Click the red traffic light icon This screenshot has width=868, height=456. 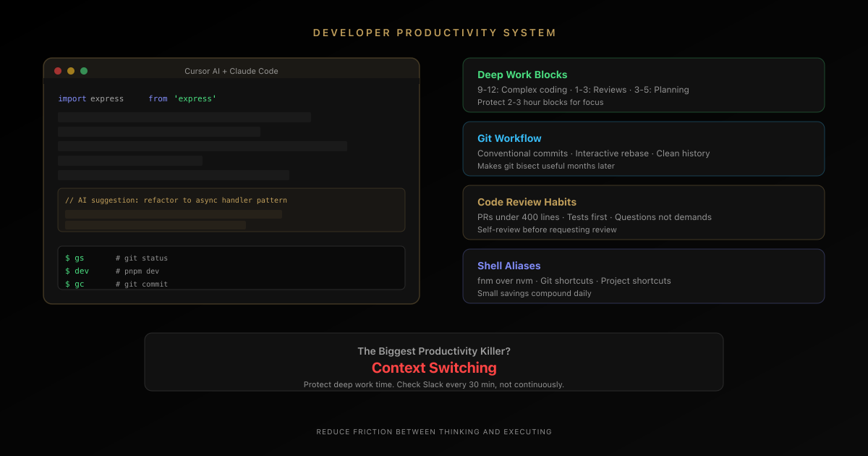point(57,71)
